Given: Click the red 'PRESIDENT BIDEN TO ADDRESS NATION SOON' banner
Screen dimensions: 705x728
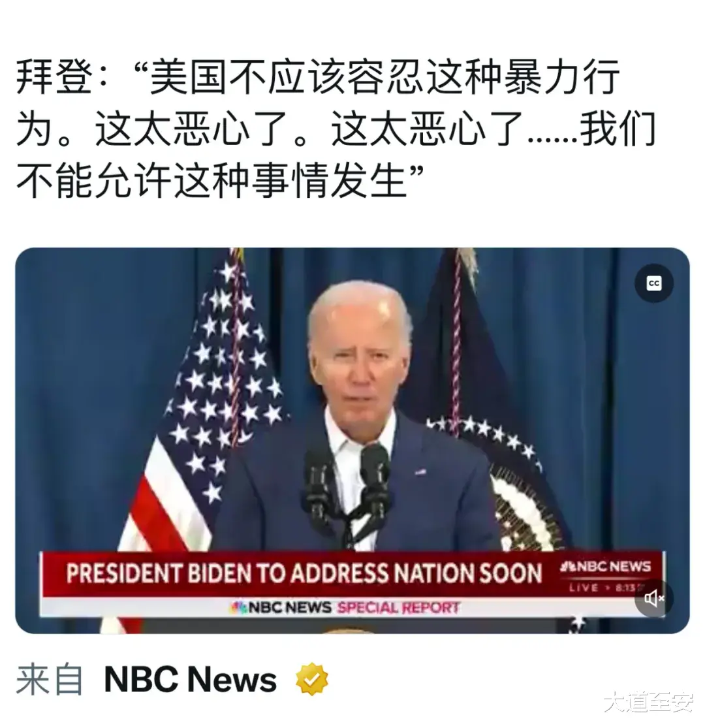Looking at the screenshot, I should tap(304, 573).
